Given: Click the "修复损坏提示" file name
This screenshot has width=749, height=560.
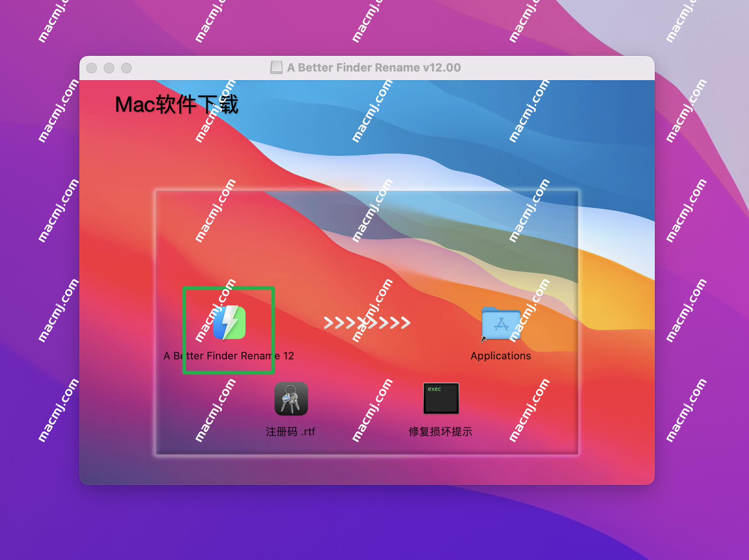Looking at the screenshot, I should [440, 432].
